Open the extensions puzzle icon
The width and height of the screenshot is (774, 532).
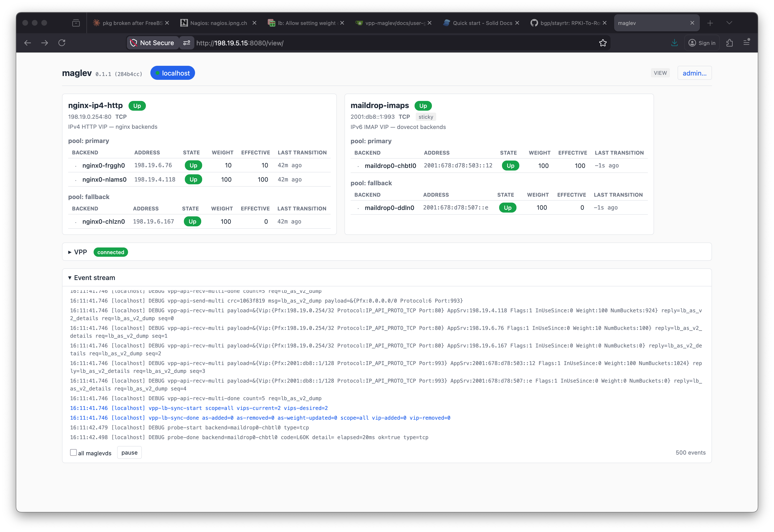729,43
